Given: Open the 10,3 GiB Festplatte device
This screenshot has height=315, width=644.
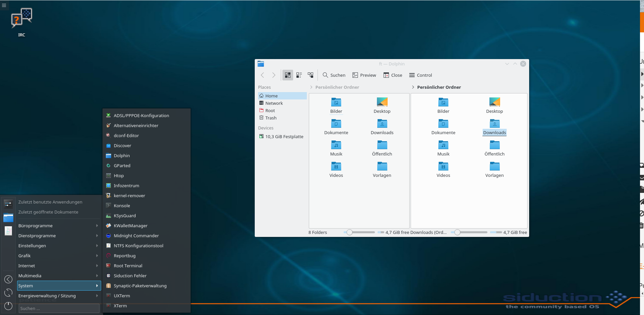Looking at the screenshot, I should click(x=282, y=136).
